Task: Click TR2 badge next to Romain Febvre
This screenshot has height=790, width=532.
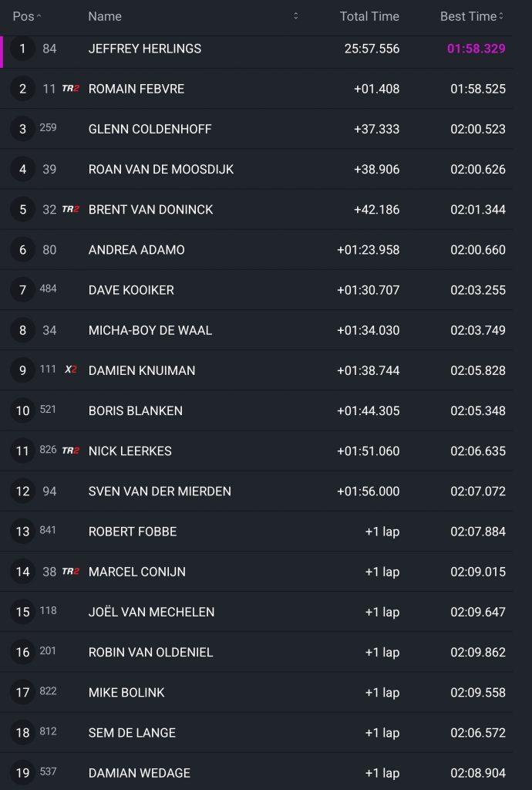Action: coord(70,89)
